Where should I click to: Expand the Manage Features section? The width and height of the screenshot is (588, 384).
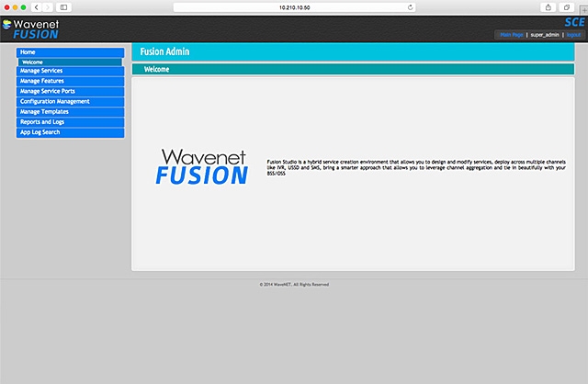click(70, 81)
